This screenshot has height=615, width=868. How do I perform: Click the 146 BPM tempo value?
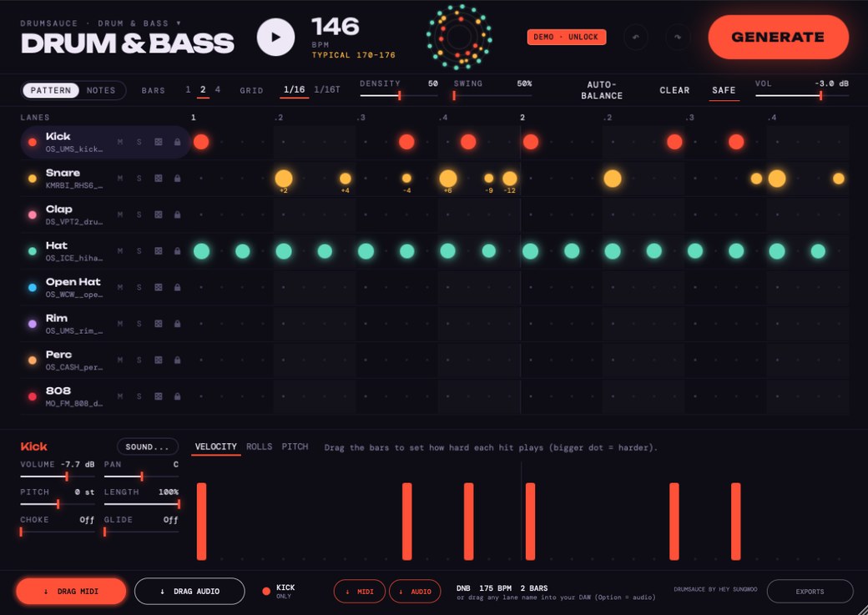(336, 27)
